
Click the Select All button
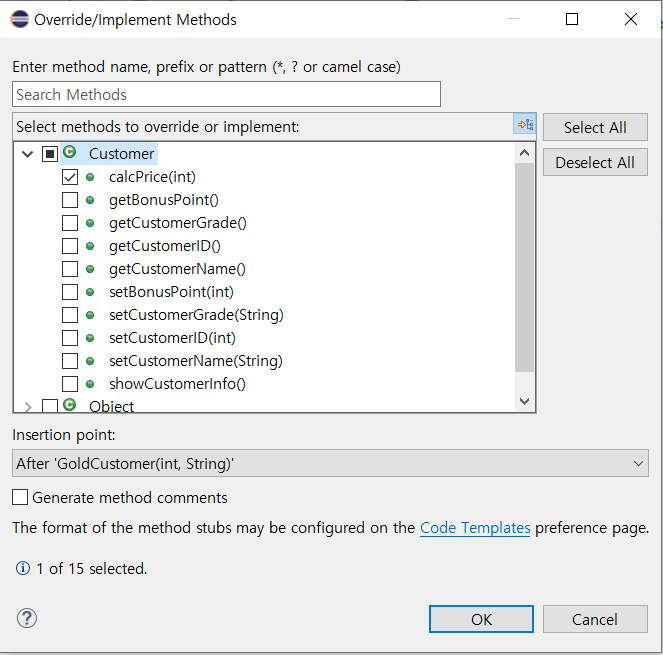595,127
